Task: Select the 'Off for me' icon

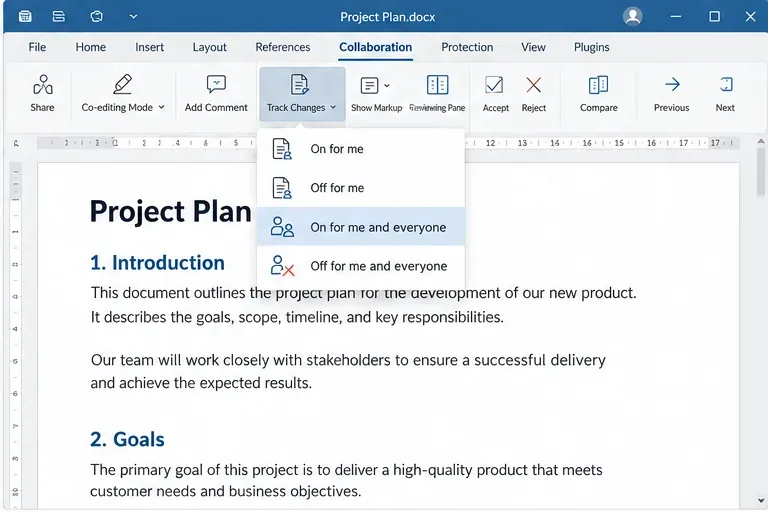Action: tap(282, 188)
